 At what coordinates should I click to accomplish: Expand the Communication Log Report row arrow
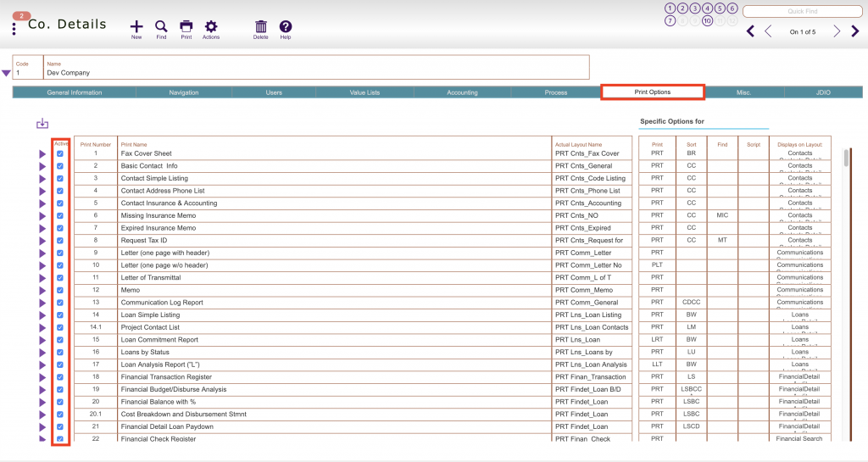[x=42, y=303]
